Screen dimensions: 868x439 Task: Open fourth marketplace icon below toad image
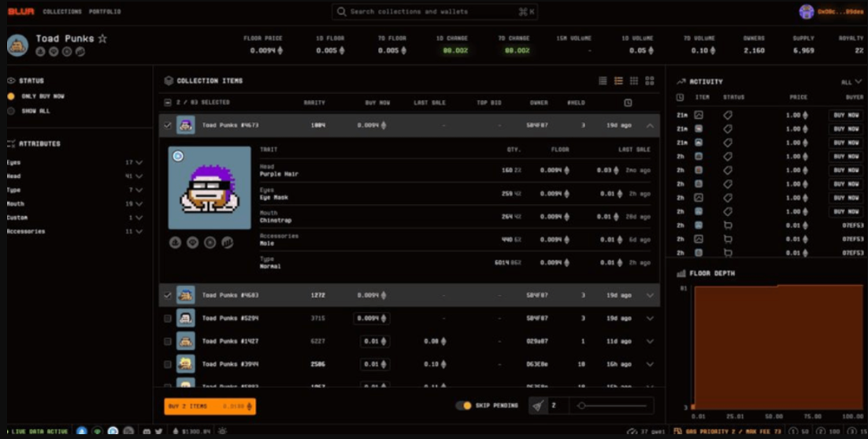(227, 243)
